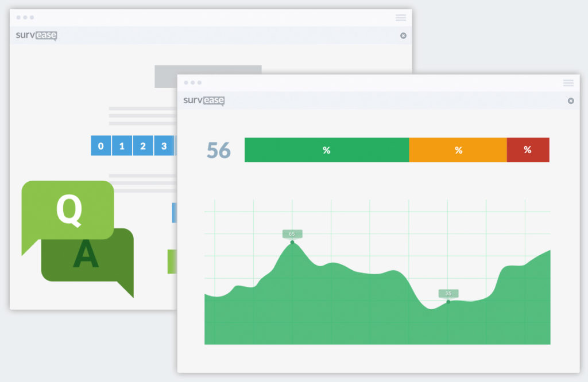The height and width of the screenshot is (382, 588).
Task: Click the green percent bar segment
Action: [327, 150]
